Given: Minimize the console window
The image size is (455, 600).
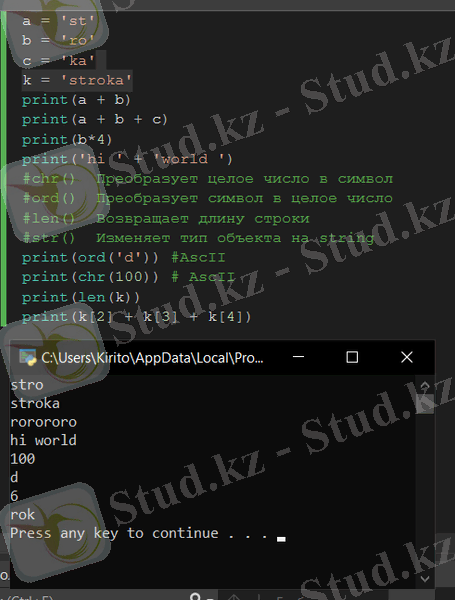Looking at the screenshot, I should tap(298, 357).
